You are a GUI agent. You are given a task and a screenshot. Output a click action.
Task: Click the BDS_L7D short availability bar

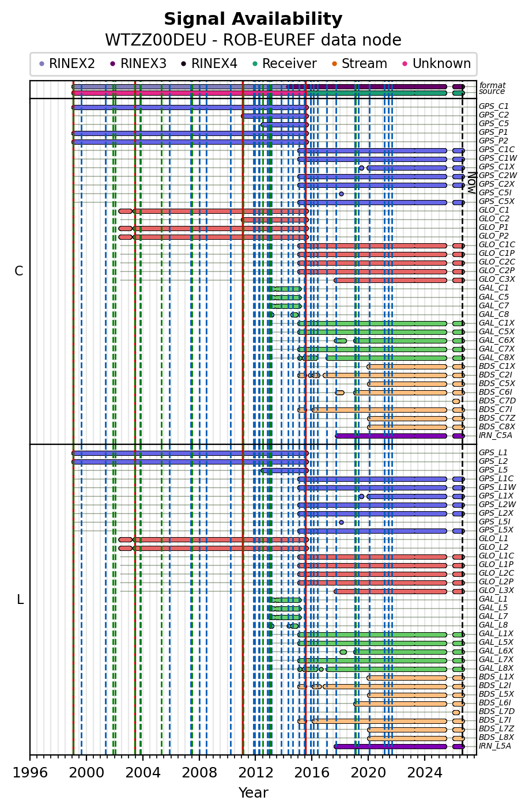coord(456,712)
